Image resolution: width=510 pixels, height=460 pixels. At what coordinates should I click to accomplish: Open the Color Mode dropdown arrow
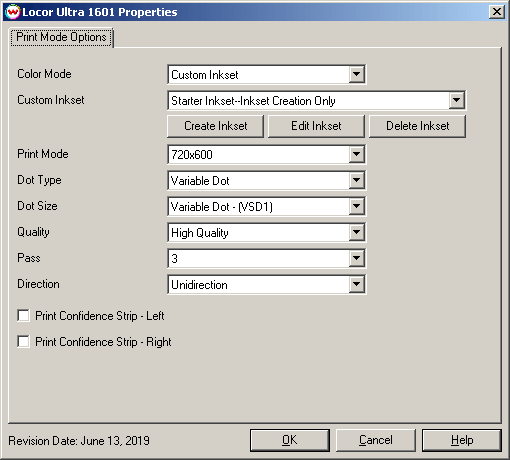pyautogui.click(x=356, y=74)
